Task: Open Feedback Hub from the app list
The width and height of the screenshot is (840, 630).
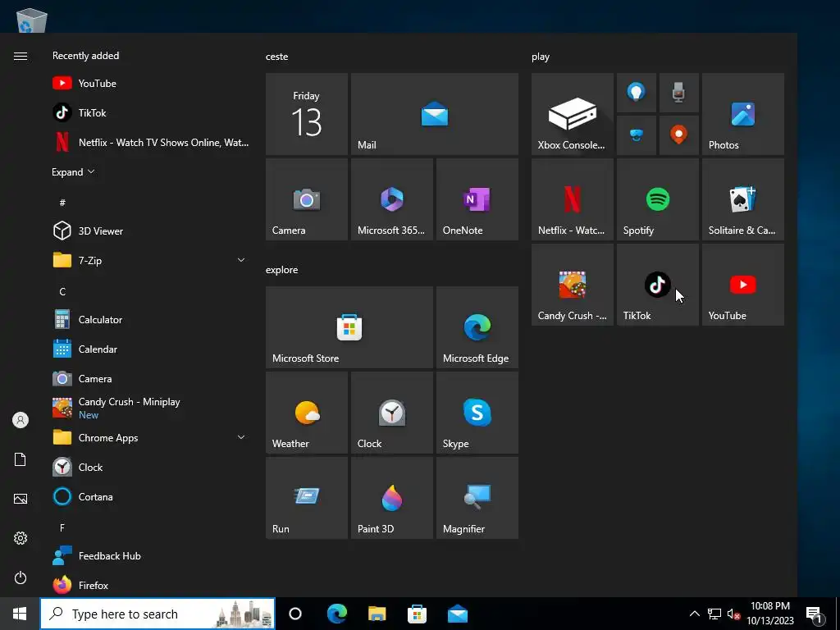Action: click(150, 555)
